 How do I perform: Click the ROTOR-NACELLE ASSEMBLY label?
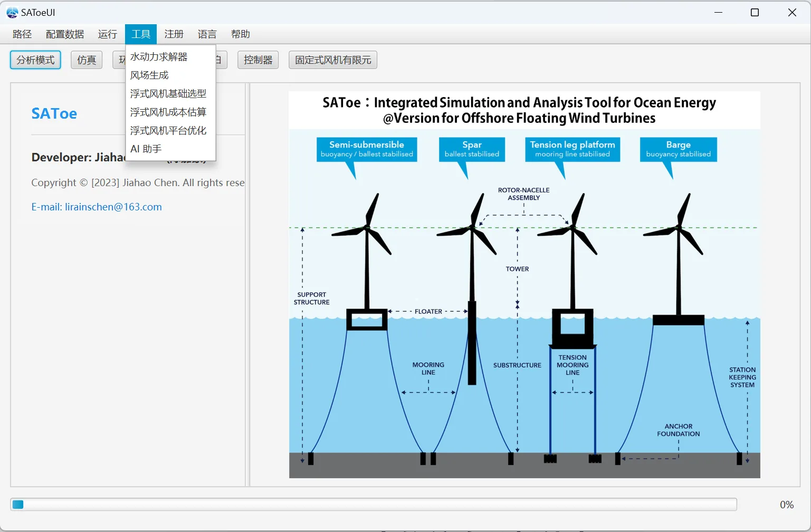(x=524, y=194)
